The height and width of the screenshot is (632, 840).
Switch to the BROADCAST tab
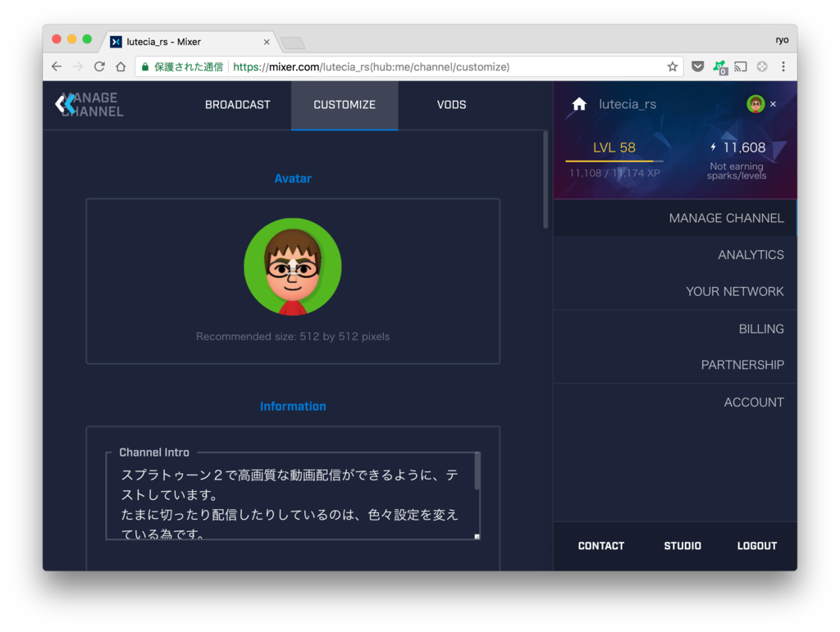(x=237, y=105)
